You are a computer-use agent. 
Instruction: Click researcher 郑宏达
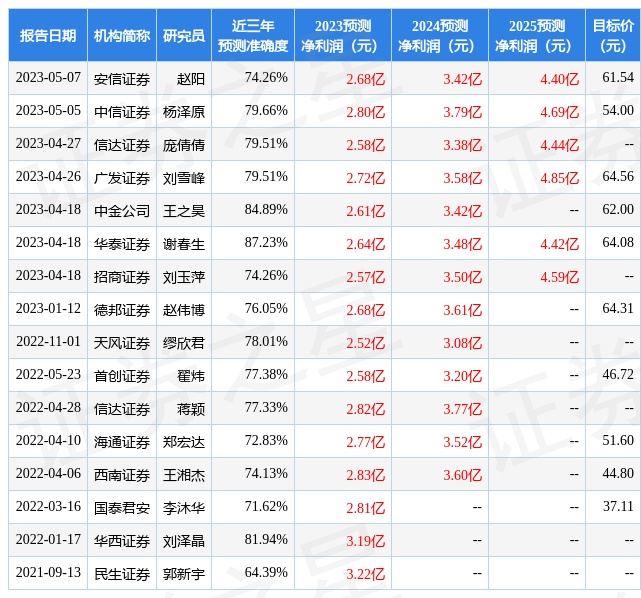(x=184, y=443)
